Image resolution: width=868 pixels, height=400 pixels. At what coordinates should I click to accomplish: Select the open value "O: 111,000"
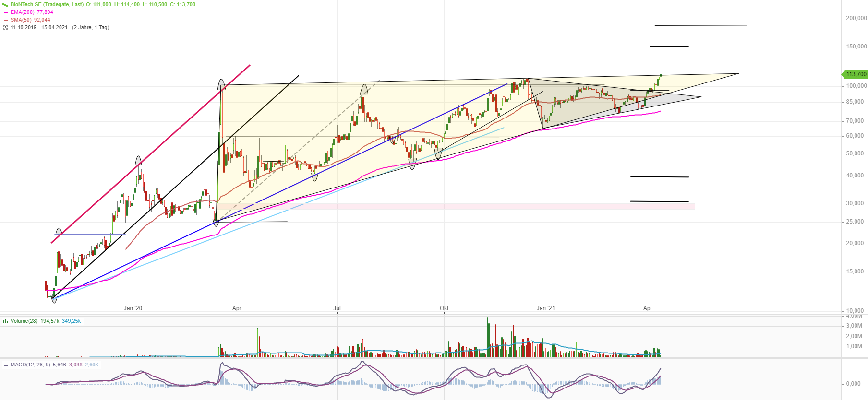pos(99,4)
